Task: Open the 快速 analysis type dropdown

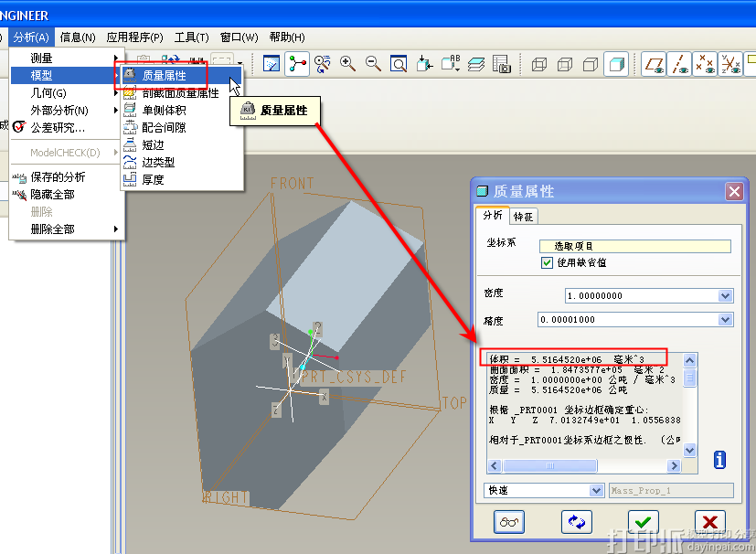Action: click(596, 491)
